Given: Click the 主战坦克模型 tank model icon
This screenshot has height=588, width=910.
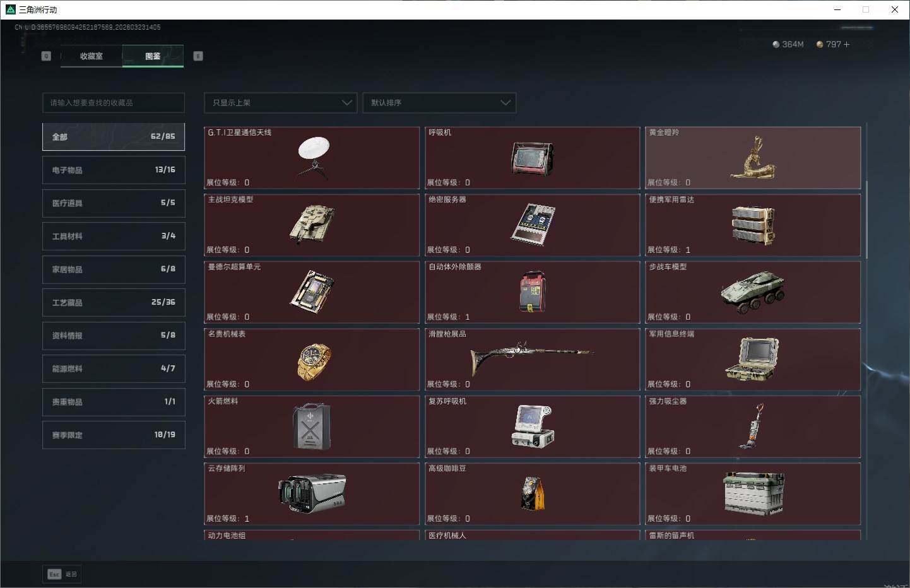Looking at the screenshot, I should (x=312, y=225).
